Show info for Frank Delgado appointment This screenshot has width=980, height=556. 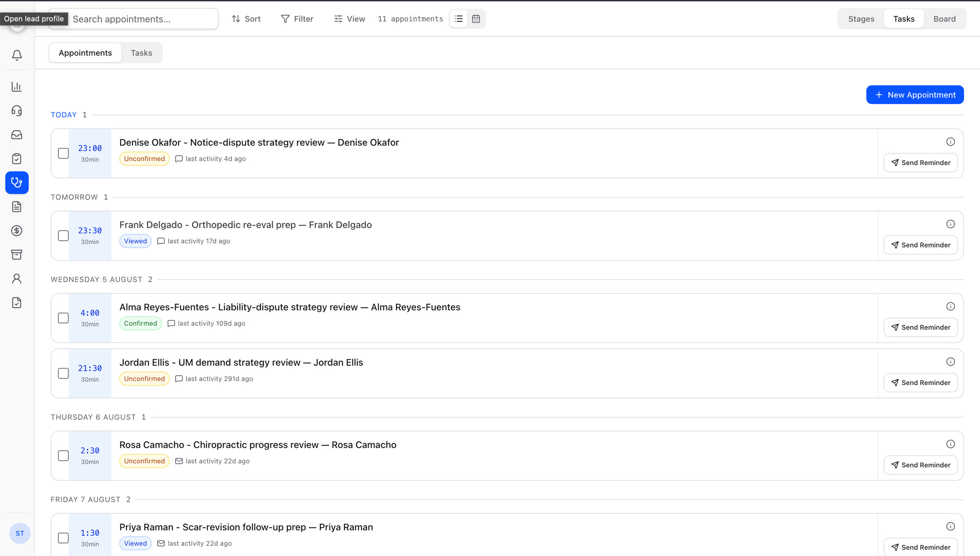click(x=951, y=224)
